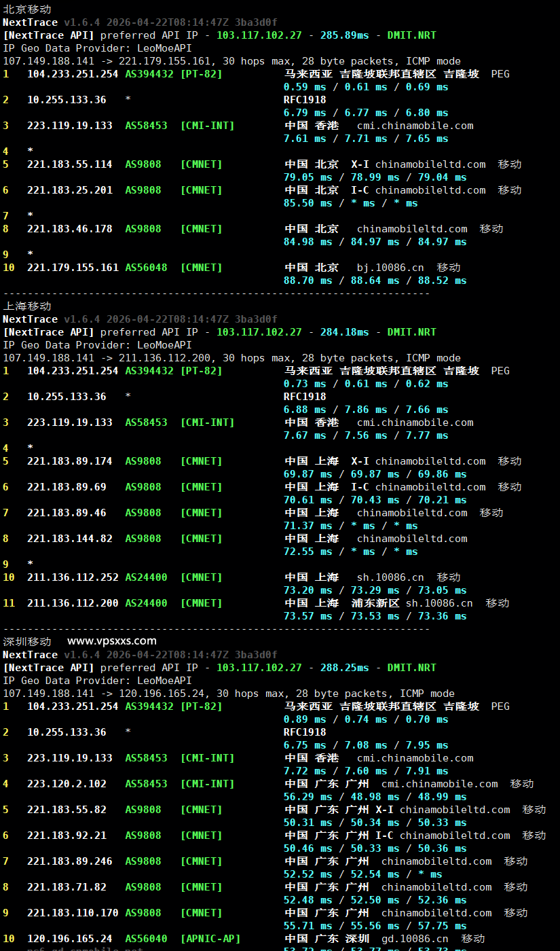
Task: Click the [APNIC-AP] tag
Action: point(210,939)
